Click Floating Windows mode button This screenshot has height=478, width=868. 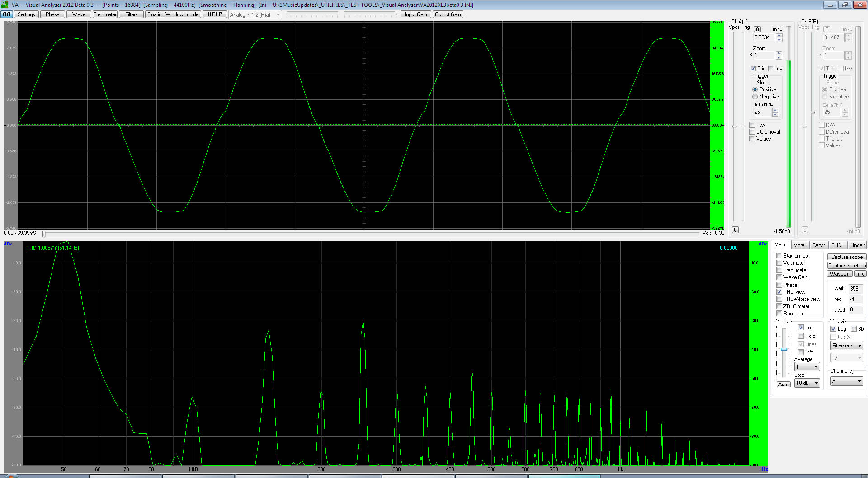[173, 14]
